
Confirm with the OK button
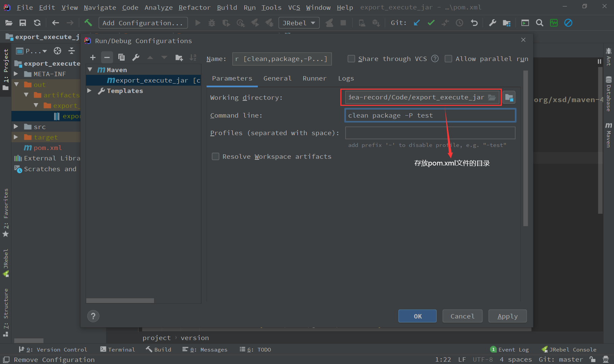[418, 316]
